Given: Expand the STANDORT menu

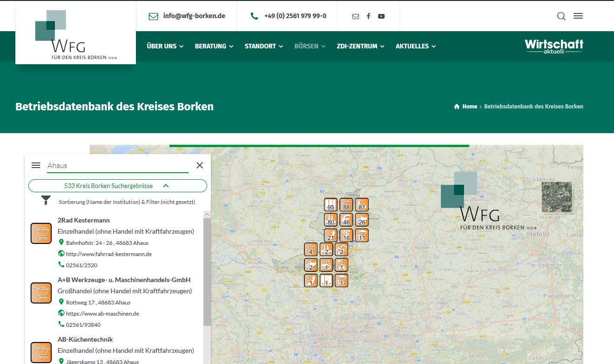Looking at the screenshot, I should [264, 46].
